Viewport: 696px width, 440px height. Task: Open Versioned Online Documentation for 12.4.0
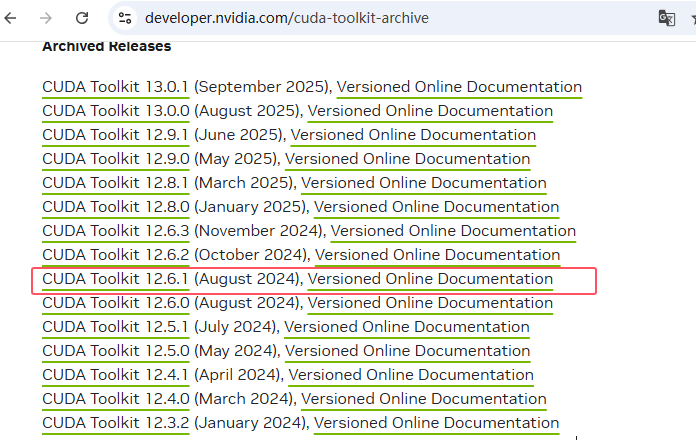(x=423, y=399)
